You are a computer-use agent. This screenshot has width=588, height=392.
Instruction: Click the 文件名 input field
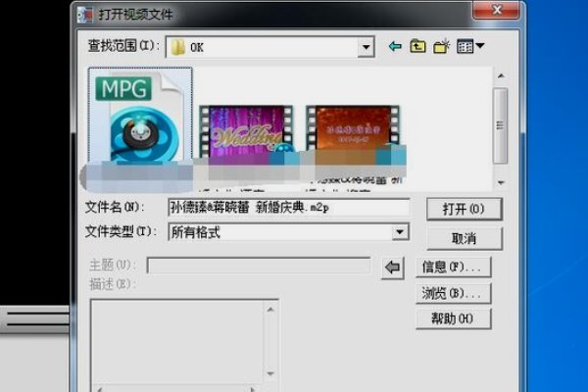pos(288,208)
